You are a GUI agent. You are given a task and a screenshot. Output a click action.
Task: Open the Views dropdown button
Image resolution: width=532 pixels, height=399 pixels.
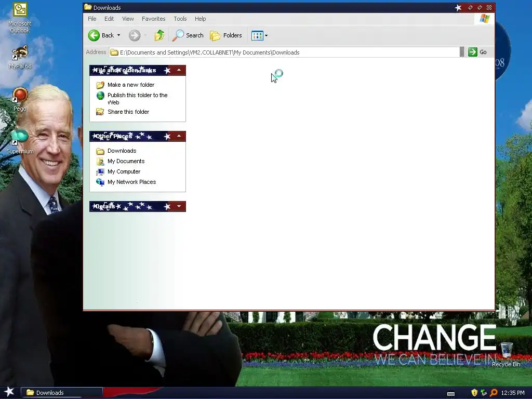coord(260,35)
